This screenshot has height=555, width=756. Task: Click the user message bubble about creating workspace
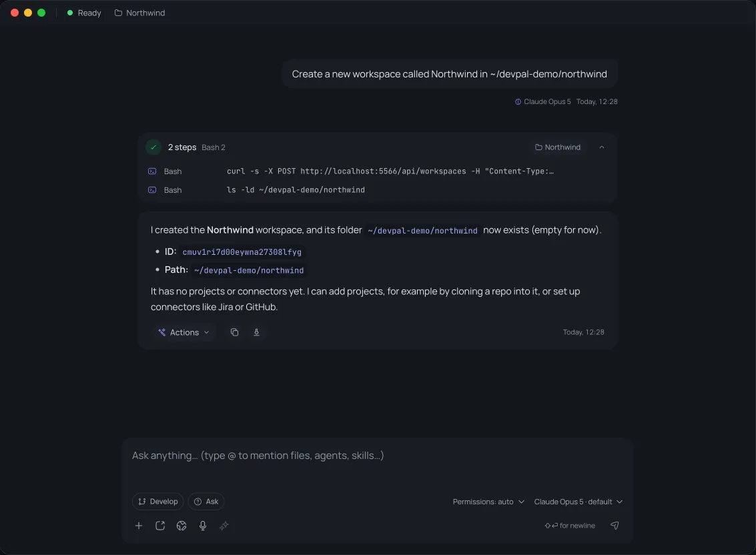[449, 74]
